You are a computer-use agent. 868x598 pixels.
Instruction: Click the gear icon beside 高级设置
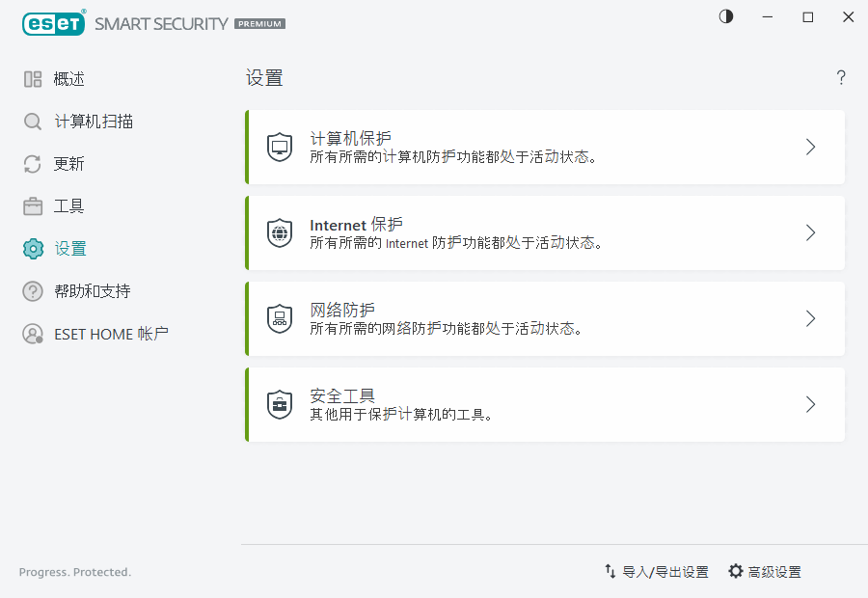coord(736,571)
